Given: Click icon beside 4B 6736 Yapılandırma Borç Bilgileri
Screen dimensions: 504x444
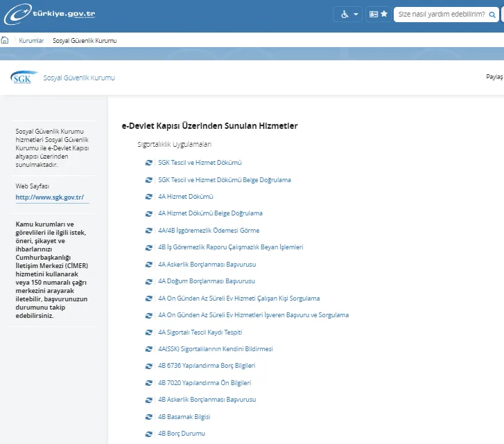Looking at the screenshot, I should click(149, 366).
